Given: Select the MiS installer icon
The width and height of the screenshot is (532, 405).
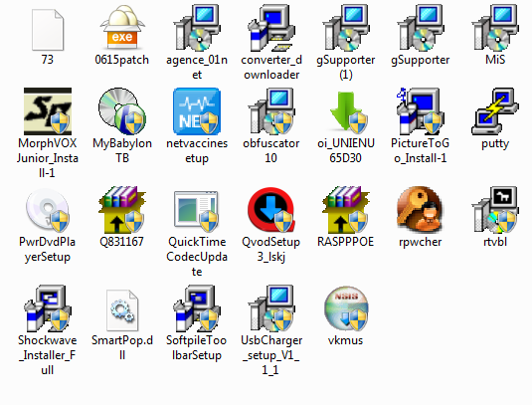Looking at the screenshot, I should [495, 27].
